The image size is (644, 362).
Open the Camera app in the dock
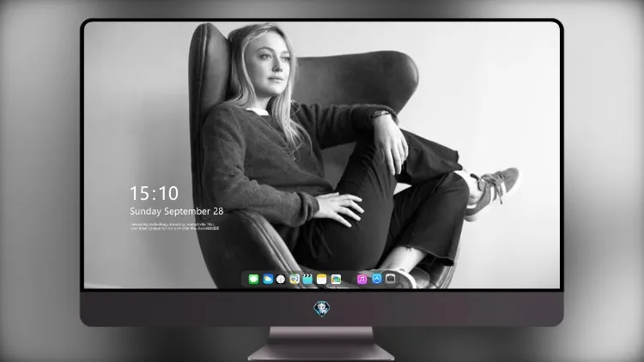(391, 279)
